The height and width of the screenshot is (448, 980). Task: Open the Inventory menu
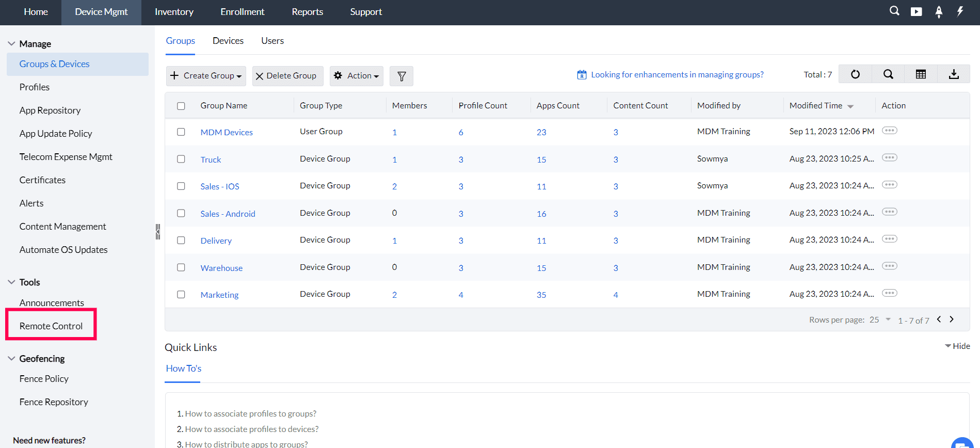pyautogui.click(x=174, y=12)
